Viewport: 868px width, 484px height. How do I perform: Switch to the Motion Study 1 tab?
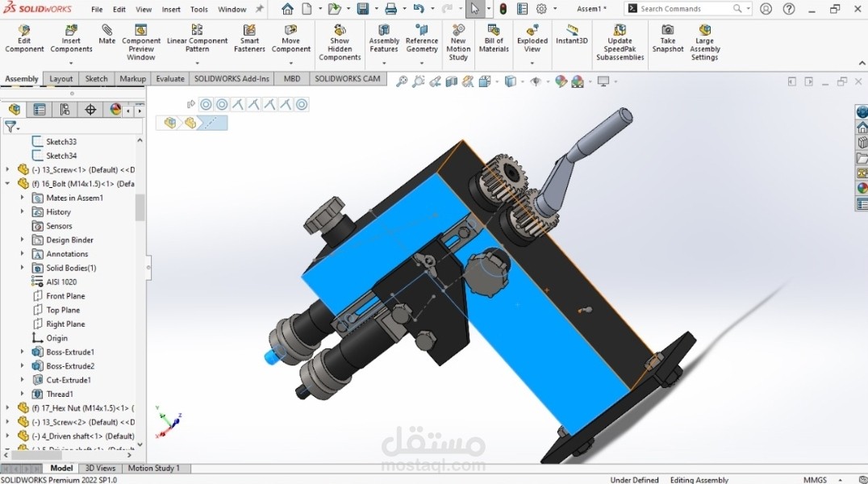coord(154,468)
